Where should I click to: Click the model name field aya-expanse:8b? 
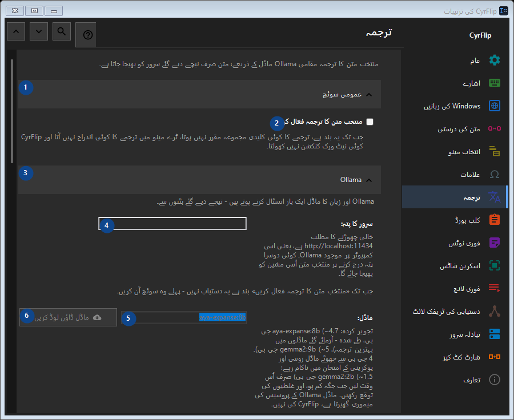point(184,317)
